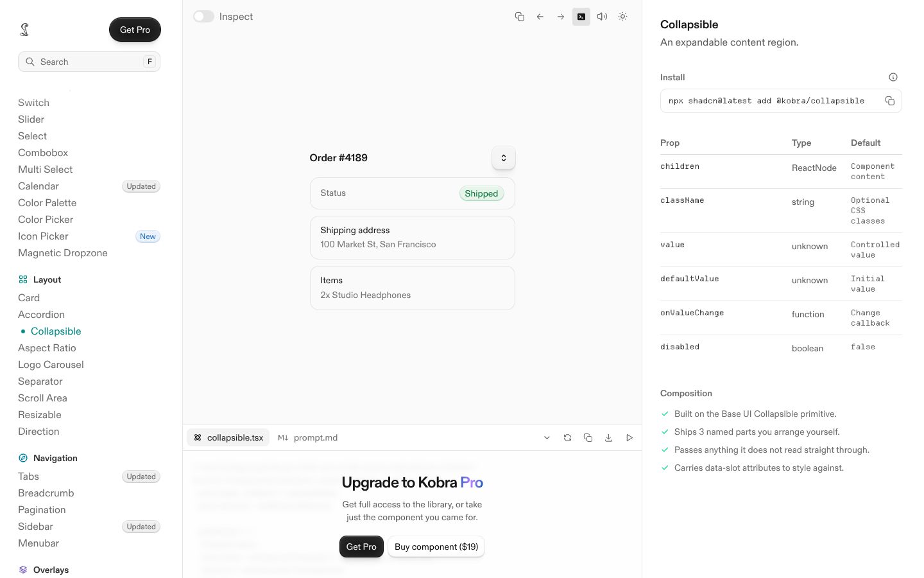The height and width of the screenshot is (578, 924).
Task: Open the Magnetic Dropzone component page
Action: tap(63, 253)
